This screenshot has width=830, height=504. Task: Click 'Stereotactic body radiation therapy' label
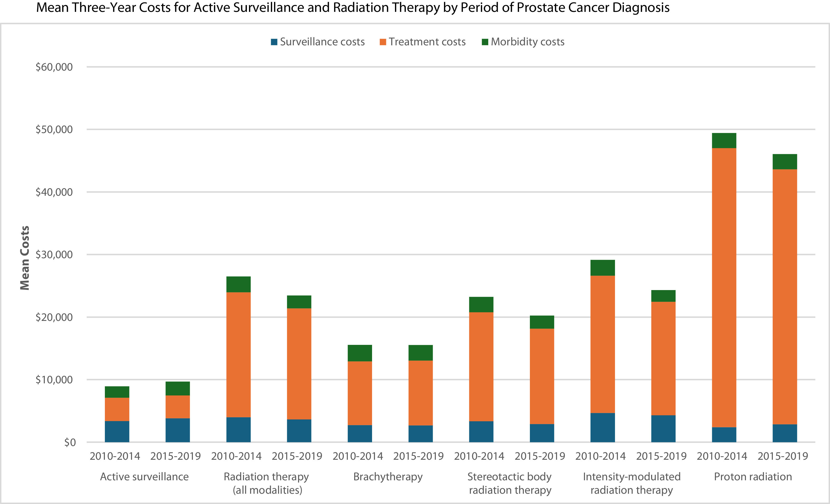[510, 483]
